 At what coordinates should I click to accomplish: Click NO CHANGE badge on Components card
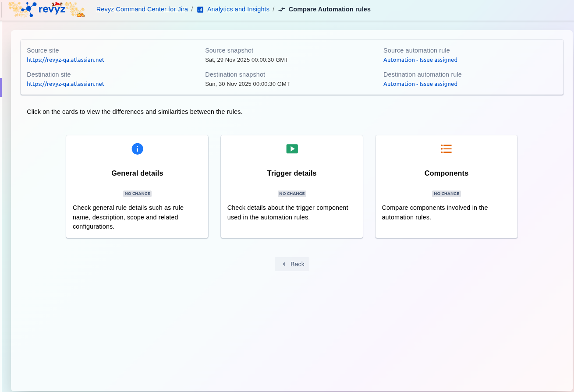(446, 194)
